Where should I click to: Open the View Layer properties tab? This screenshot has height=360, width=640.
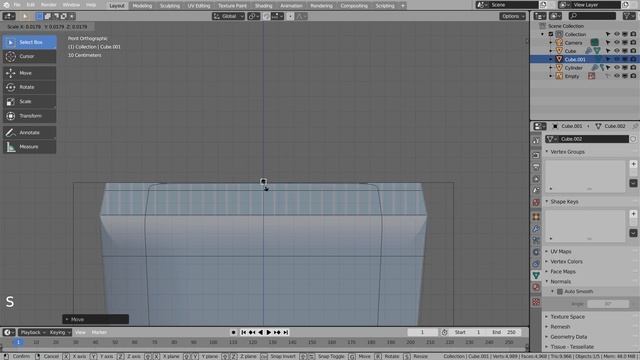536,179
